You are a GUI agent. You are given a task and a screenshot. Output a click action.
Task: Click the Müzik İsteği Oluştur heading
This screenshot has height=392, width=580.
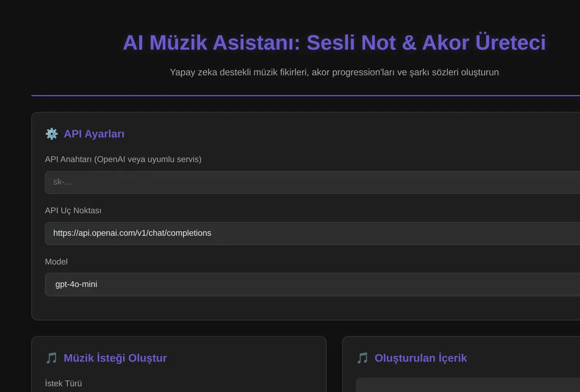pyautogui.click(x=115, y=358)
